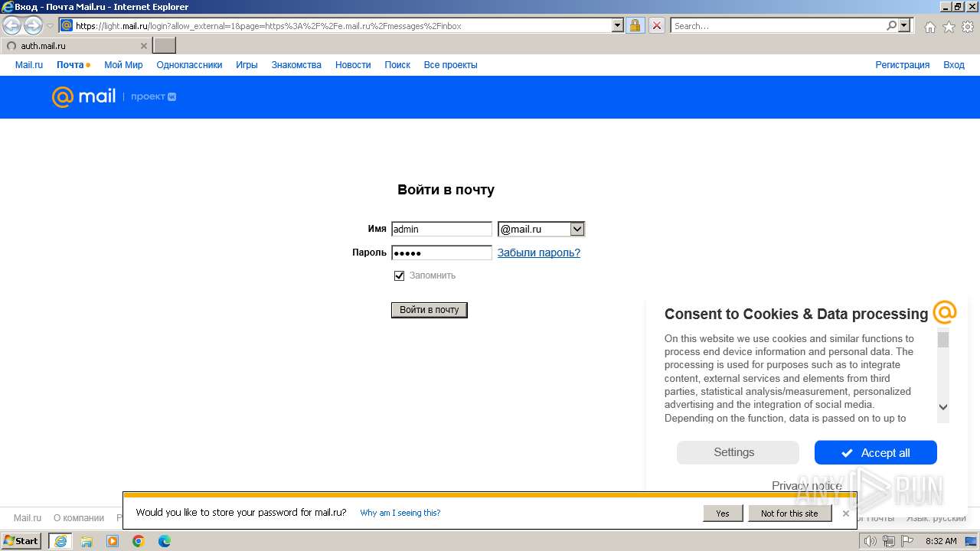Screen dimensions: 980x551
Task: Click the browser Forward arrow button
Action: 33,26
